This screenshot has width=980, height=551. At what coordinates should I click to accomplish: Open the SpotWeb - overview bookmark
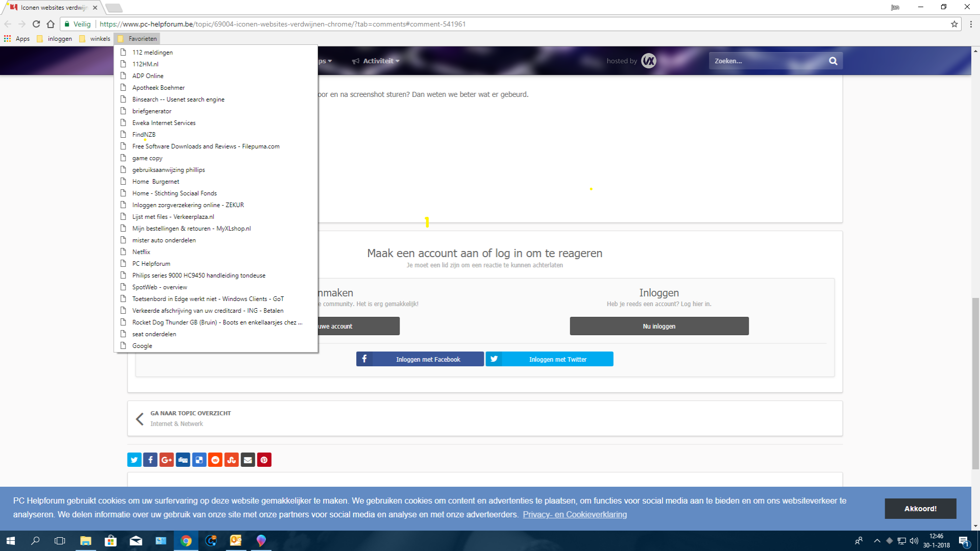click(215, 287)
